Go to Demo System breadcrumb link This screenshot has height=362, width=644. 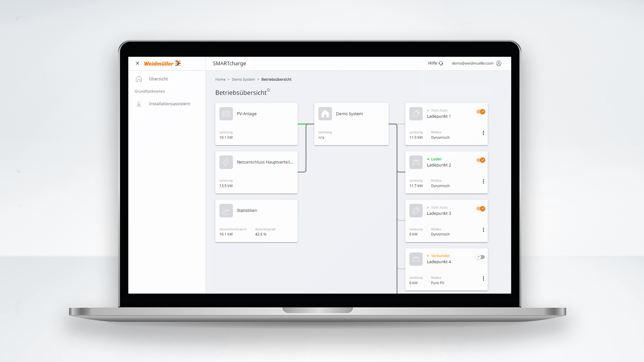(243, 79)
